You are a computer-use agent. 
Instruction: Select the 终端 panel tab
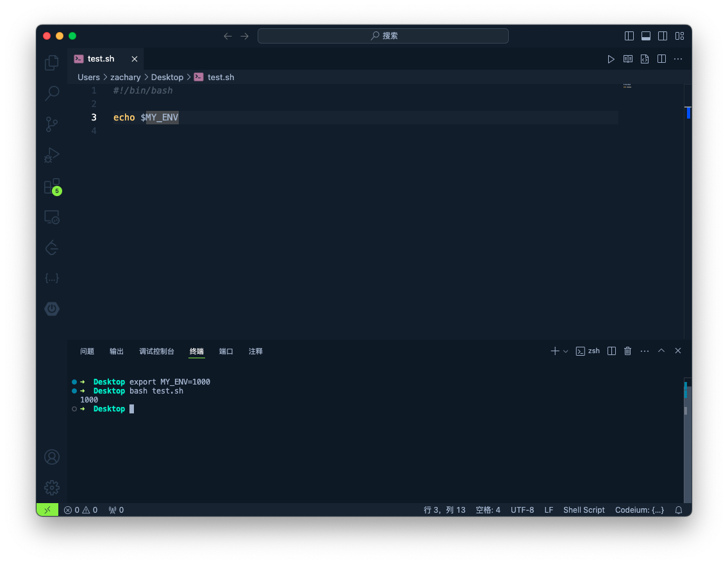pos(196,351)
